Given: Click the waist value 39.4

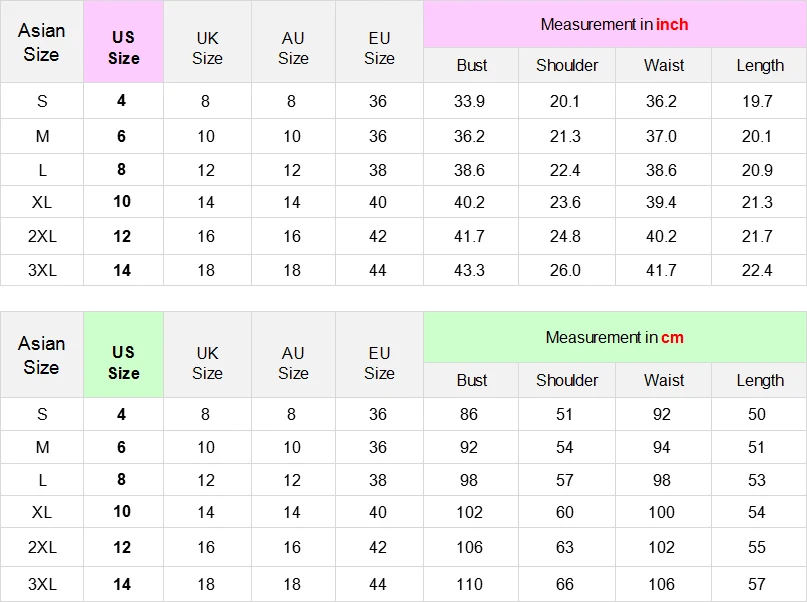Looking at the screenshot, I should 661,202.
